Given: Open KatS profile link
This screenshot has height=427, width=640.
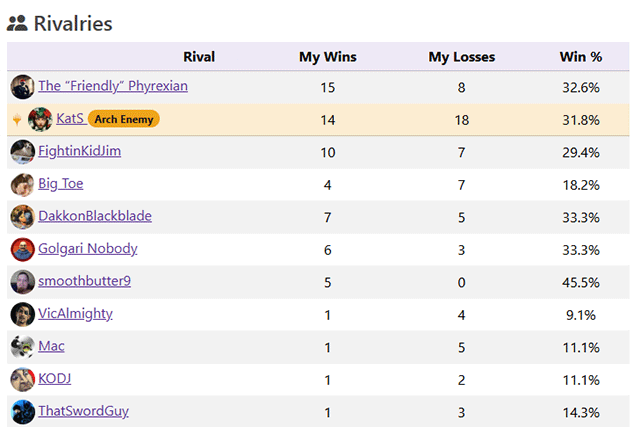Looking at the screenshot, I should pyautogui.click(x=70, y=119).
